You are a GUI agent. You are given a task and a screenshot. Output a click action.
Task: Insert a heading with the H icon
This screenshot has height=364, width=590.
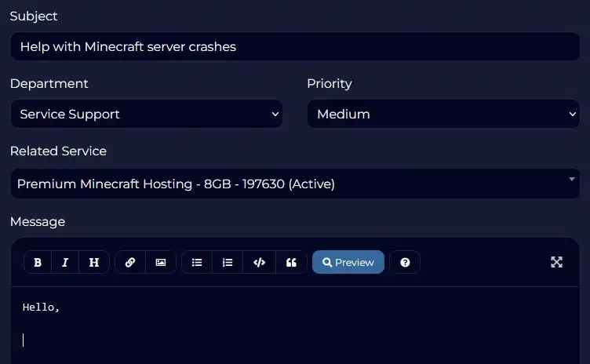(x=94, y=263)
